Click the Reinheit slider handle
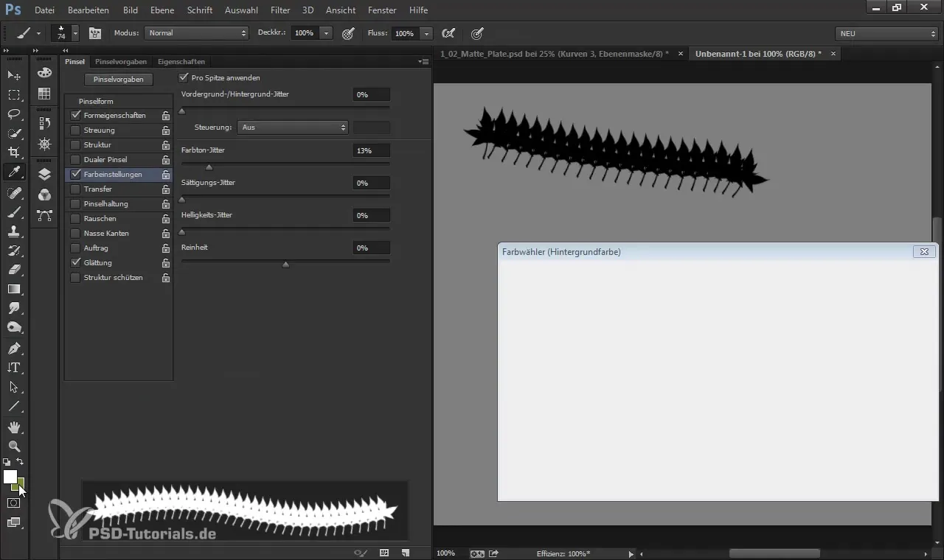Viewport: 944px width, 560px height. tap(285, 265)
